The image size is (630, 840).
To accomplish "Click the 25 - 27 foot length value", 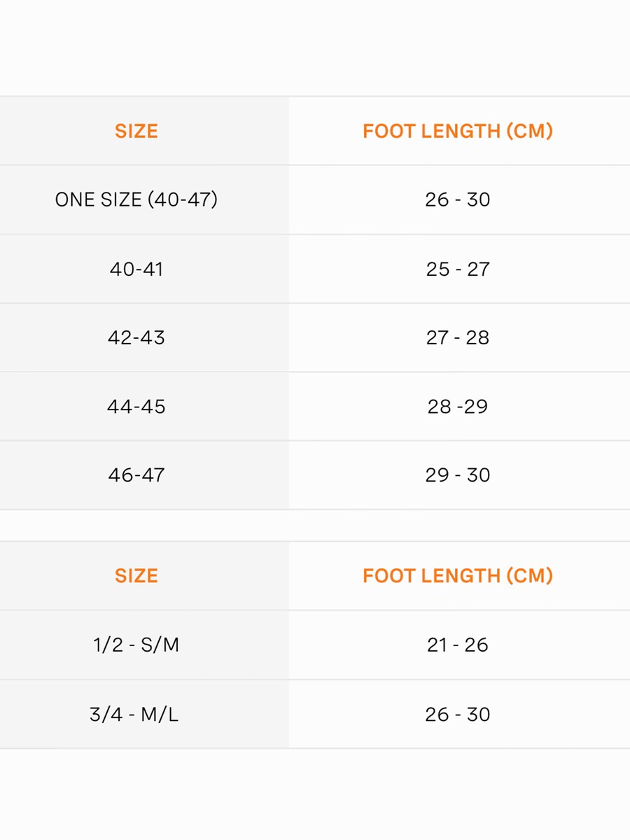I will 458,269.
